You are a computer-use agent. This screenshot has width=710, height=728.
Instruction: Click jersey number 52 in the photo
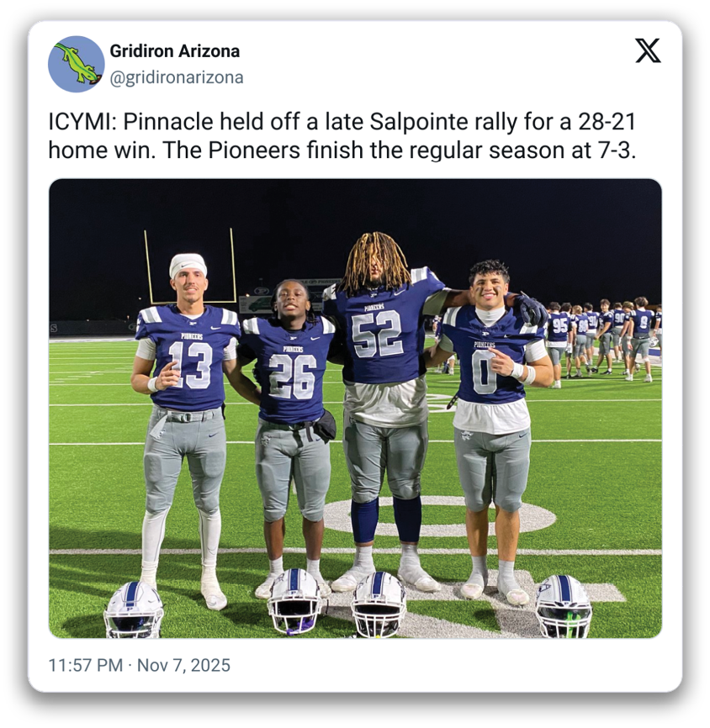377,334
